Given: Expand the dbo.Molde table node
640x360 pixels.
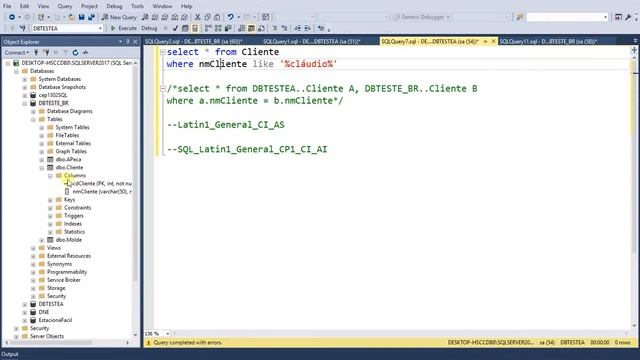Looking at the screenshot, I should pos(42,240).
